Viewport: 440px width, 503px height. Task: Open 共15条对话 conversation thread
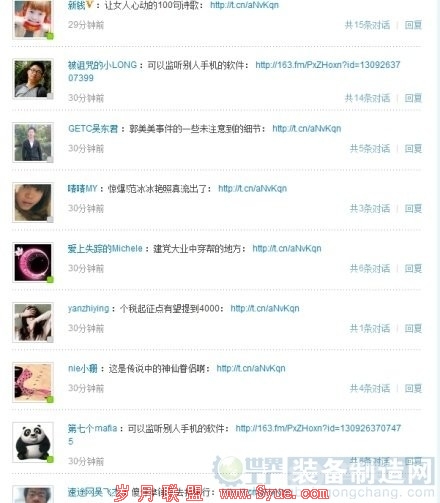[x=367, y=25]
